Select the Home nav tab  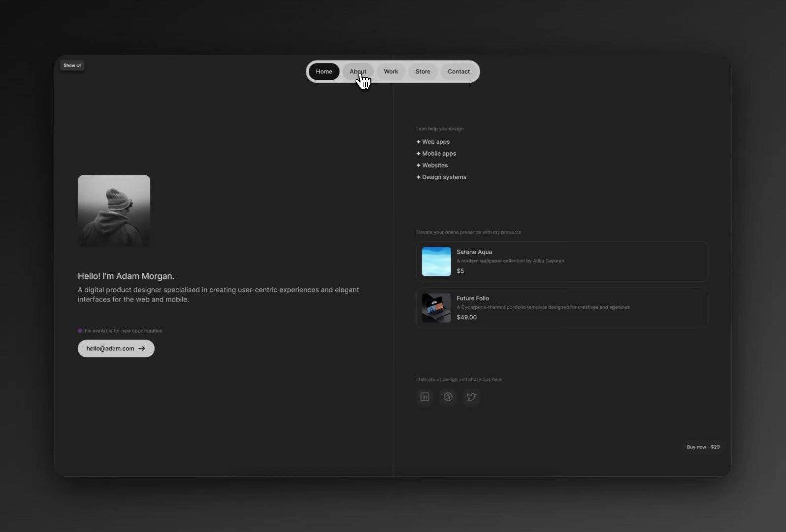[324, 71]
